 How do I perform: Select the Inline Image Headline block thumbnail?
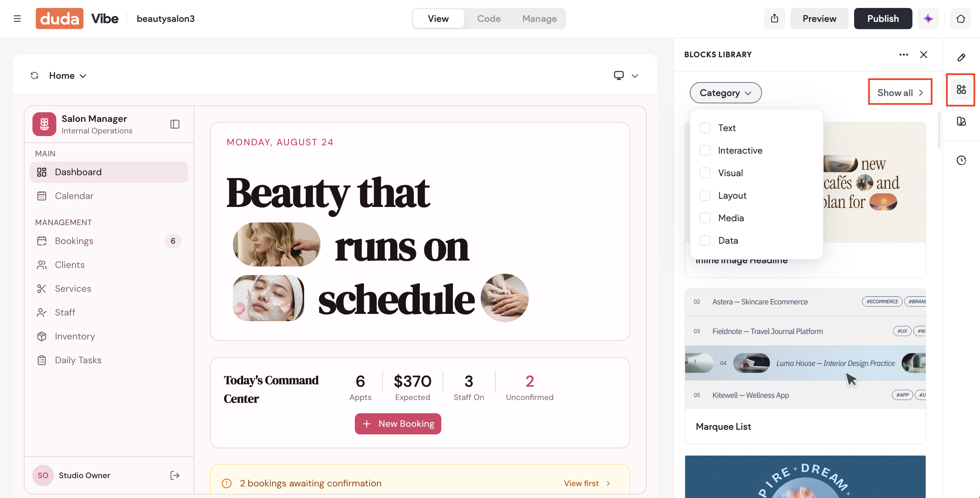805,182
